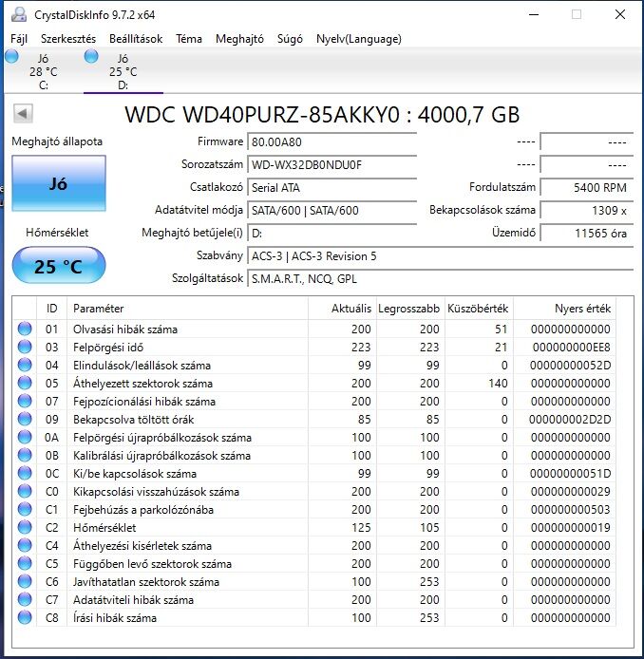The image size is (644, 659).
Task: Click the 25 °C temperature button
Action: [59, 266]
